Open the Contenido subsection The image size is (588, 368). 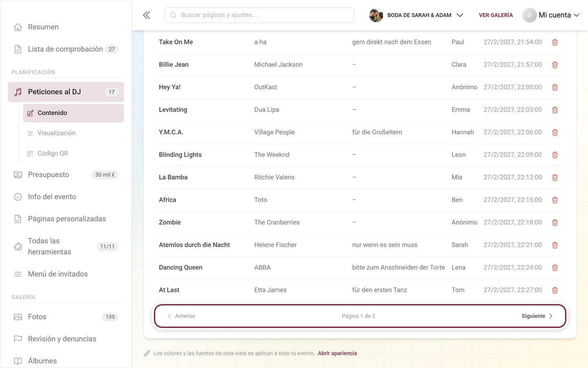73,113
